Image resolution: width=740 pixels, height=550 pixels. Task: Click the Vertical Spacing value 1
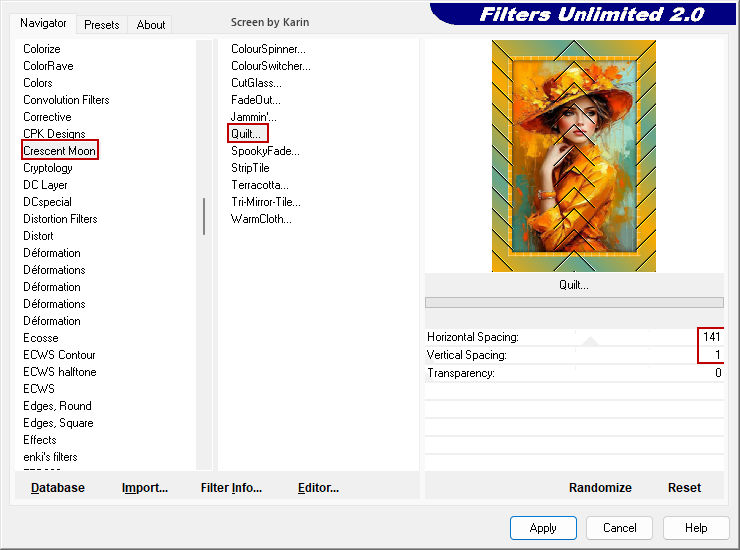[x=717, y=355]
